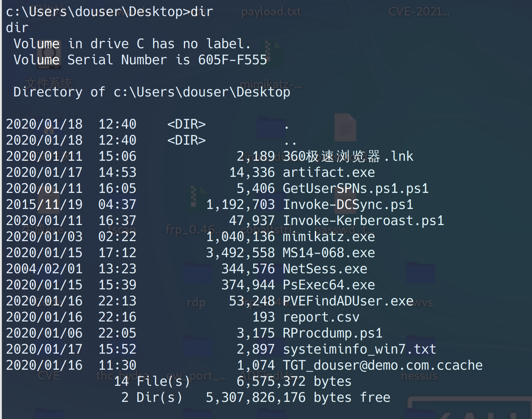Image resolution: width=532 pixels, height=419 pixels.
Task: Click the command prompt line at top
Action: tap(109, 12)
